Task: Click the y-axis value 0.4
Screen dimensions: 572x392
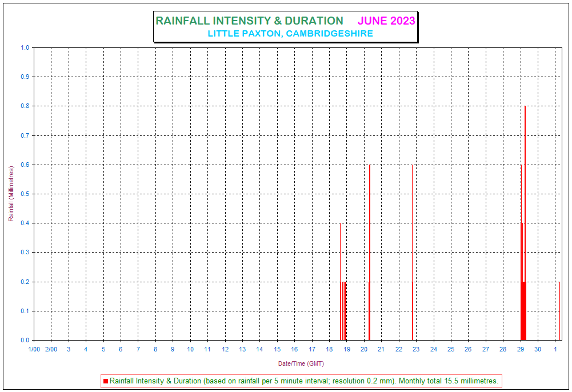Action: [25, 223]
